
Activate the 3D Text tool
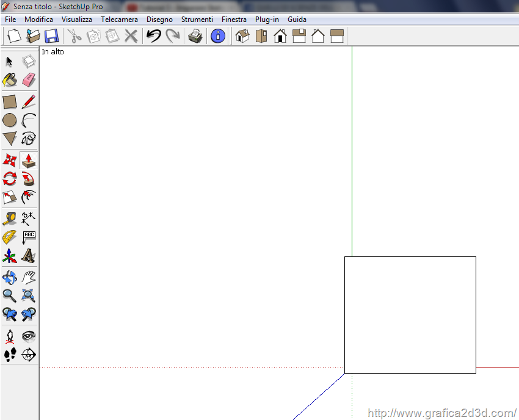pos(29,256)
